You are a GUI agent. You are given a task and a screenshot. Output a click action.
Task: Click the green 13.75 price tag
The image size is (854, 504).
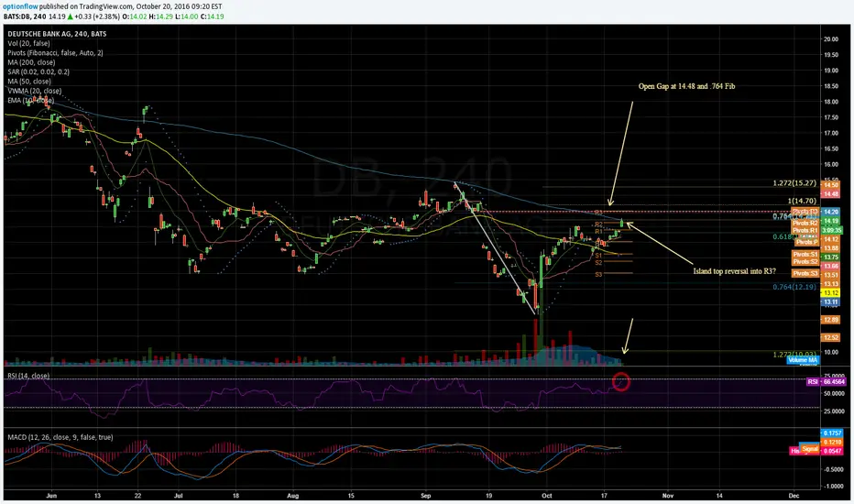pyautogui.click(x=830, y=257)
